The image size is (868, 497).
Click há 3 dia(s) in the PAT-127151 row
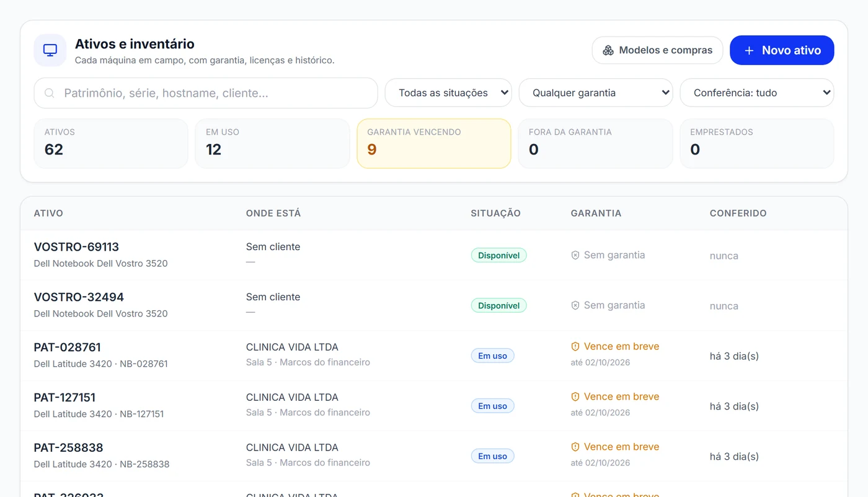[x=734, y=406]
